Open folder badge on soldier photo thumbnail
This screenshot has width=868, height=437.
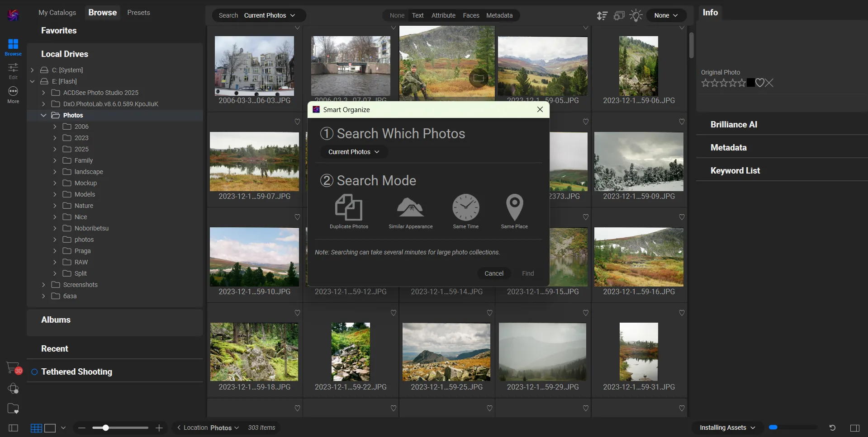pos(479,78)
